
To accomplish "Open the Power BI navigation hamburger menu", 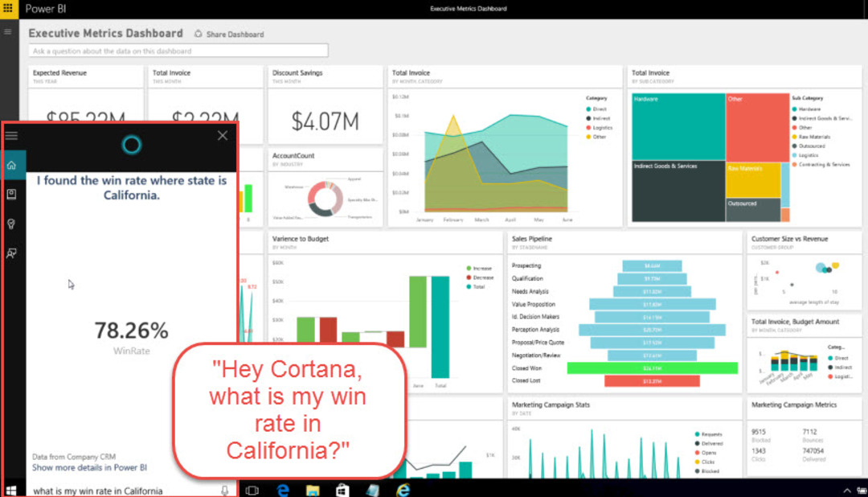I will [x=7, y=32].
